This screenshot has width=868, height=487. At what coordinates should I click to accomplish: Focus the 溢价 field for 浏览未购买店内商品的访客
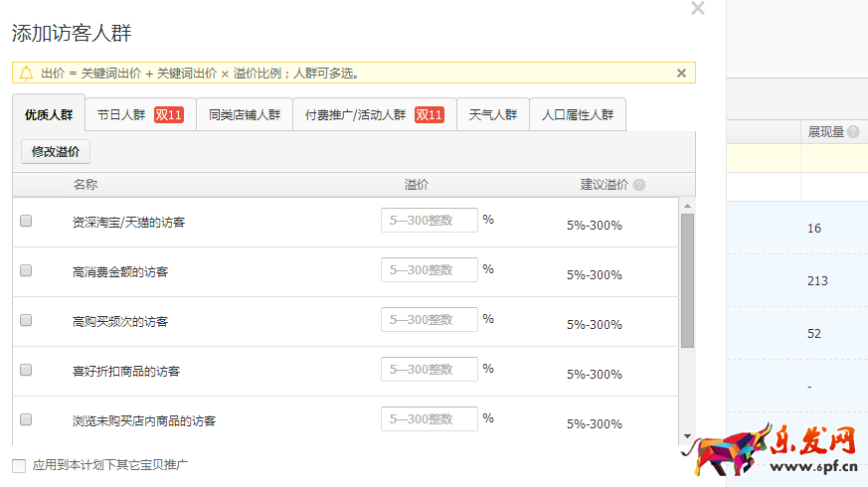pyautogui.click(x=430, y=418)
